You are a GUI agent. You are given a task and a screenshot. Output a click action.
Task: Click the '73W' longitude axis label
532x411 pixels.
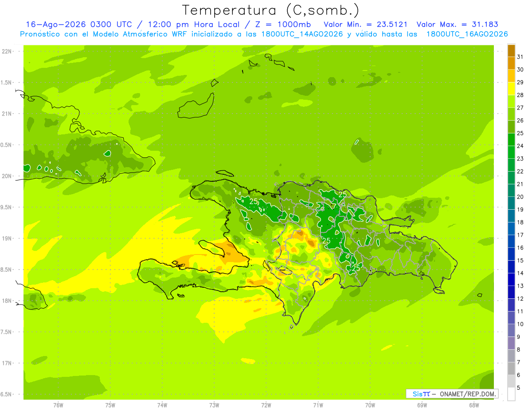click(x=214, y=405)
